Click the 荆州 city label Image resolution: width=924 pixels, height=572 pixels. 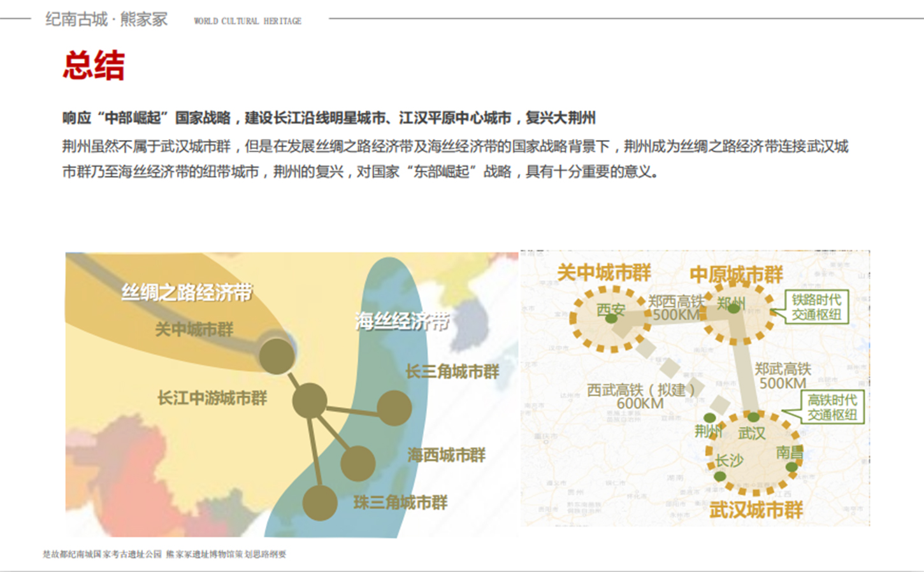[x=708, y=431]
